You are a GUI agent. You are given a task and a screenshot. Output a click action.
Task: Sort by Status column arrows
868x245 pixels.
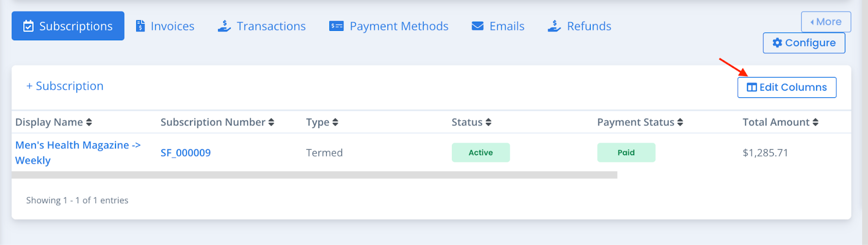488,122
